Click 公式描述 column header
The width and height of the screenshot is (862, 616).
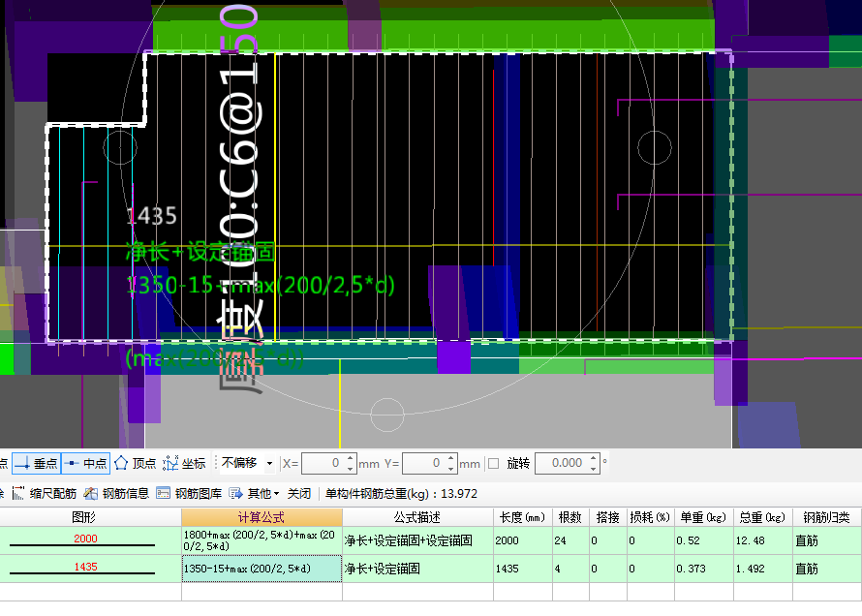click(416, 517)
